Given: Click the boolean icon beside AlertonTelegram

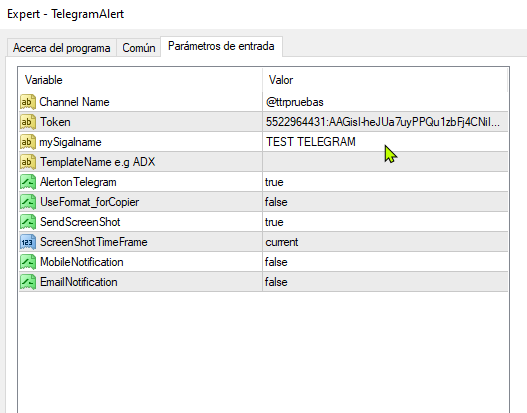Looking at the screenshot, I should coord(28,182).
